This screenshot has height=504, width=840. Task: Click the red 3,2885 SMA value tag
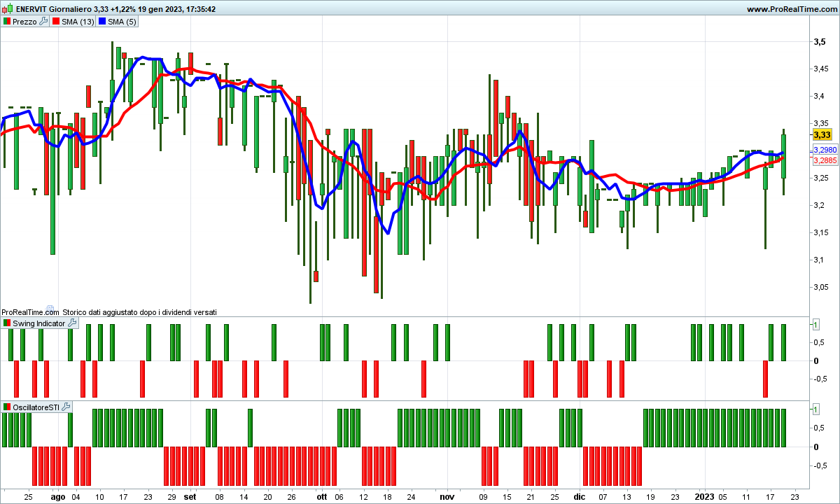point(825,160)
